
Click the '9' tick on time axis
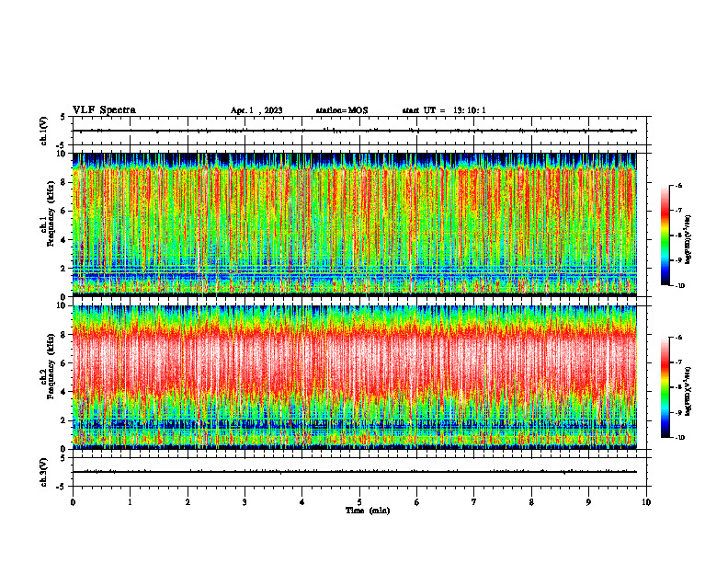(x=588, y=502)
